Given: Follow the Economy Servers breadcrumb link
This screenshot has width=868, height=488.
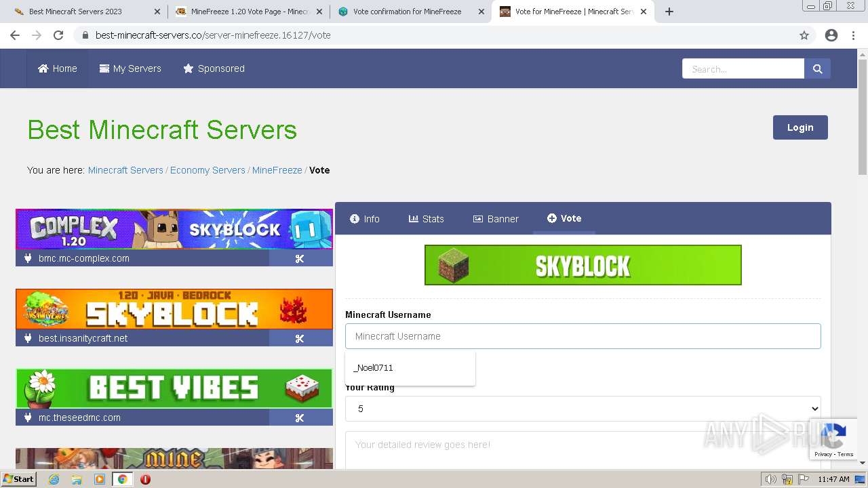Looking at the screenshot, I should [208, 170].
